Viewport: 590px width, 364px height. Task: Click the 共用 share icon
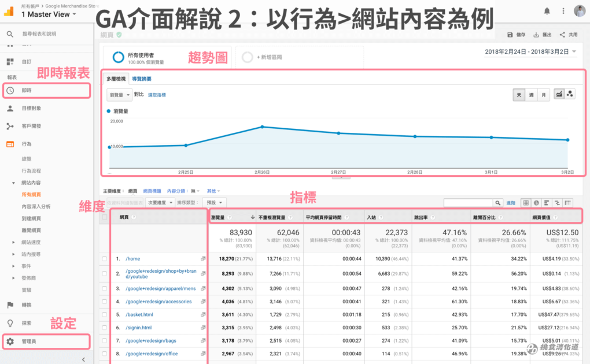coord(562,35)
